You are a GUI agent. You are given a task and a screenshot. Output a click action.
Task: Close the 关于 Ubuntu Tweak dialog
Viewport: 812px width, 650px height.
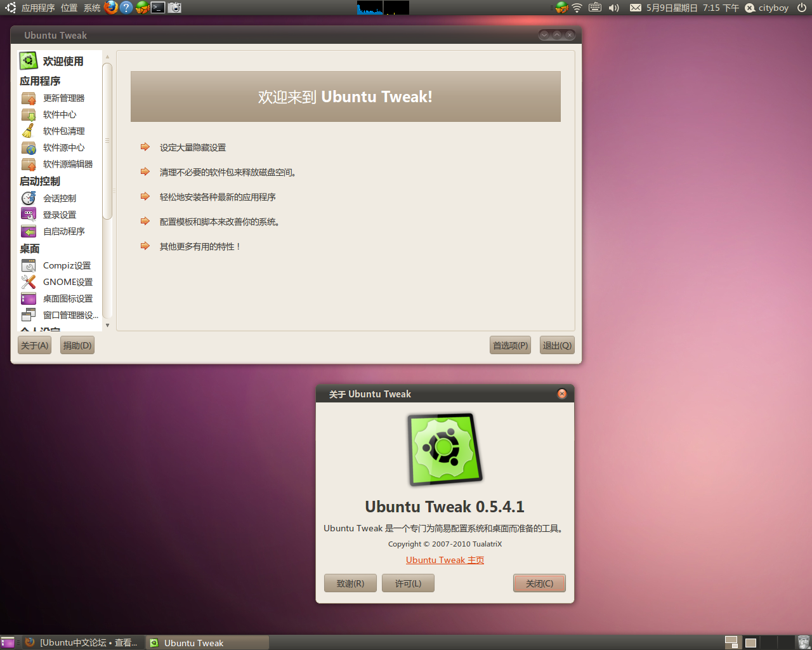(x=562, y=394)
